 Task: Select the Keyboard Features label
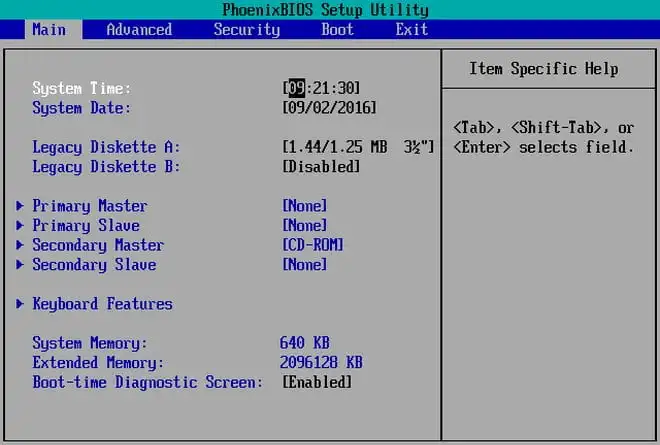coord(102,304)
